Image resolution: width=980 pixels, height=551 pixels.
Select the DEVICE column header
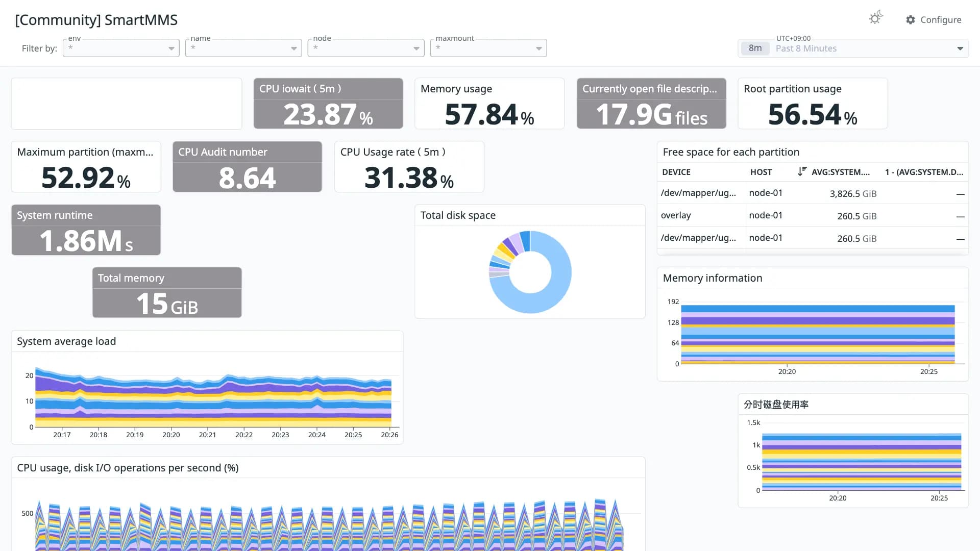click(x=676, y=172)
